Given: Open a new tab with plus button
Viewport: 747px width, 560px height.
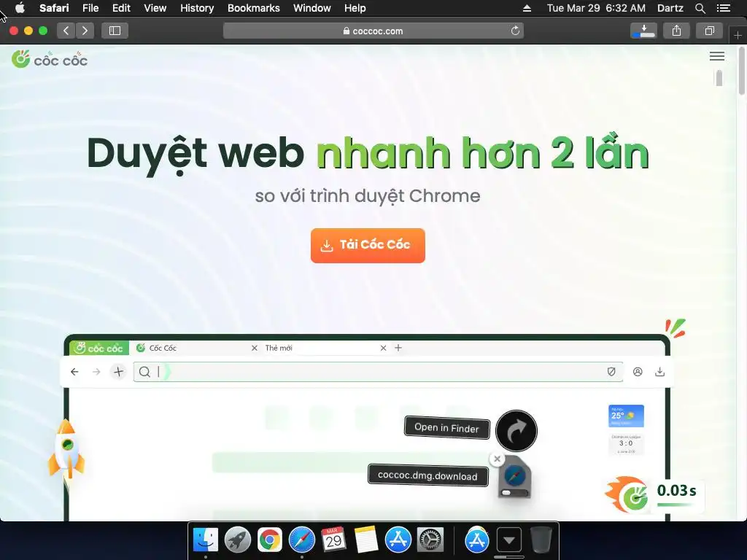Looking at the screenshot, I should click(x=738, y=35).
